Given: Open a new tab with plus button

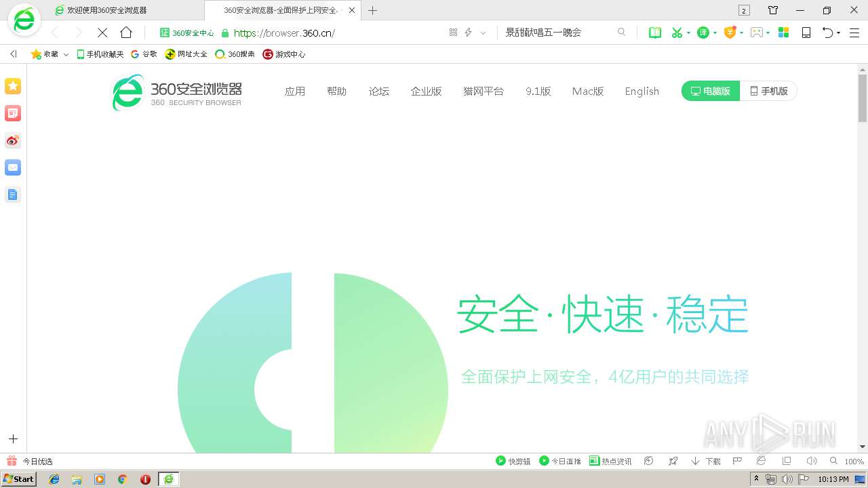Looking at the screenshot, I should click(x=372, y=10).
